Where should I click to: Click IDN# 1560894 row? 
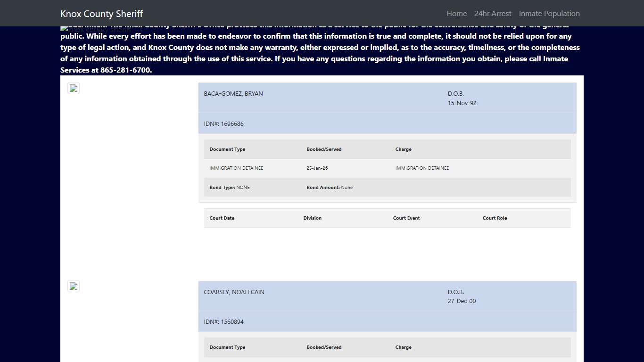click(x=223, y=322)
